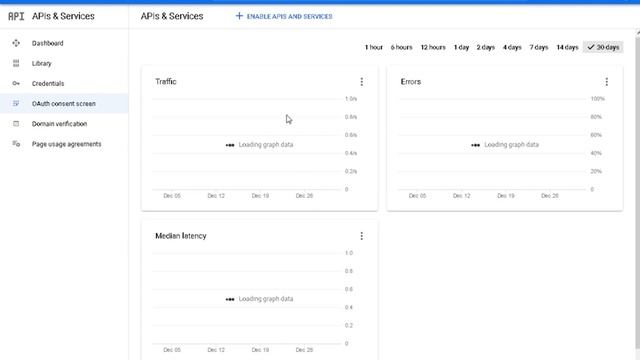Click the Domain verification icon
This screenshot has width=640, height=360.
[x=16, y=124]
